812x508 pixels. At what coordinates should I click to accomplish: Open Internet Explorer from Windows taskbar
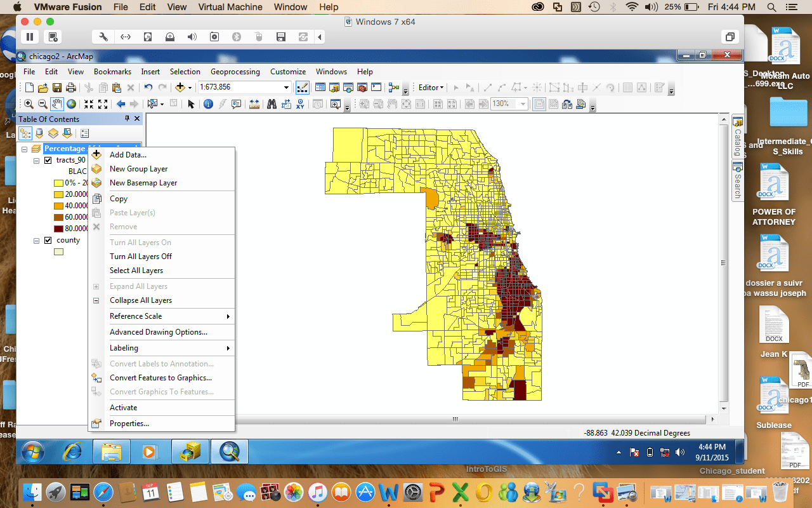pos(73,451)
